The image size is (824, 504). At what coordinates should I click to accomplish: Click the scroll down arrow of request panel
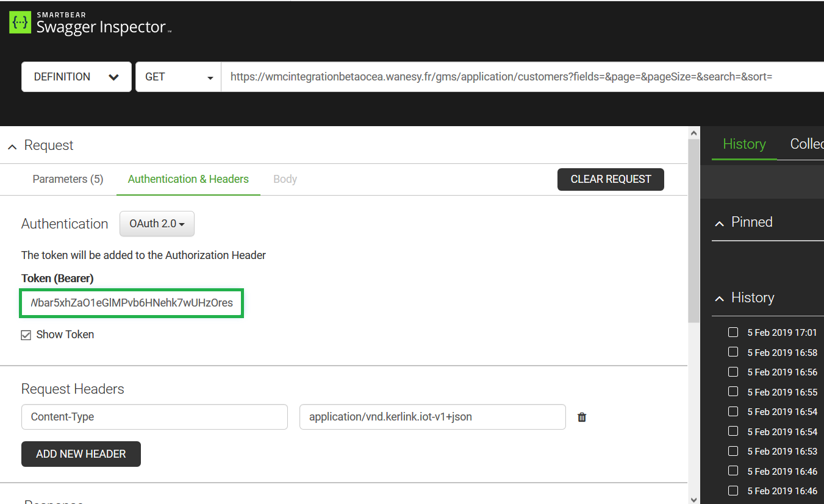coord(693,498)
